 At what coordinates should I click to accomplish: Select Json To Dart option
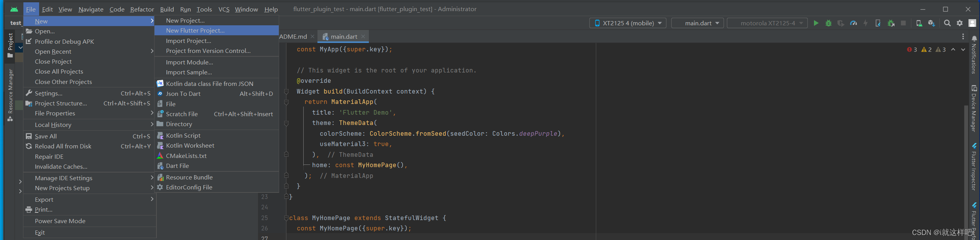[217, 94]
